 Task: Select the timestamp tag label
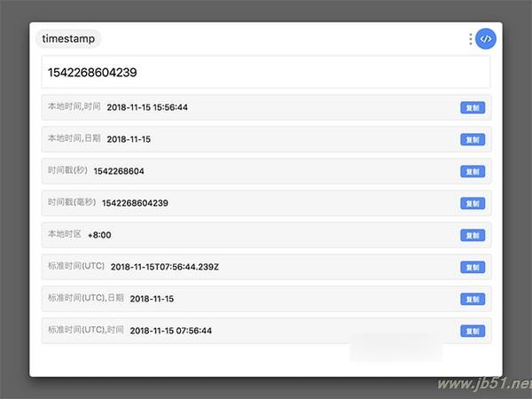pos(68,39)
